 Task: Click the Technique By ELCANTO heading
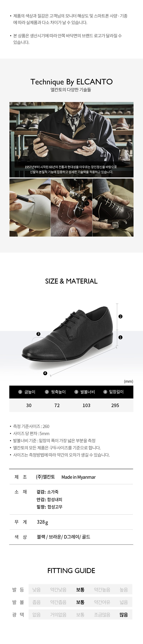point(71,82)
